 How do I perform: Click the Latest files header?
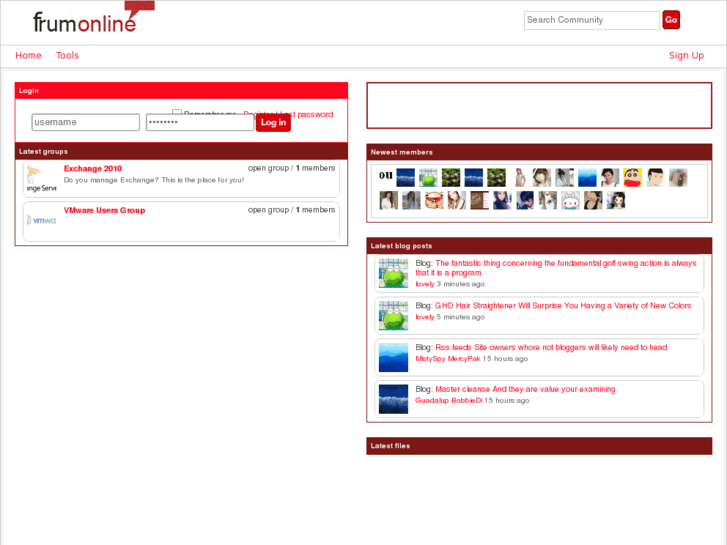(539, 446)
